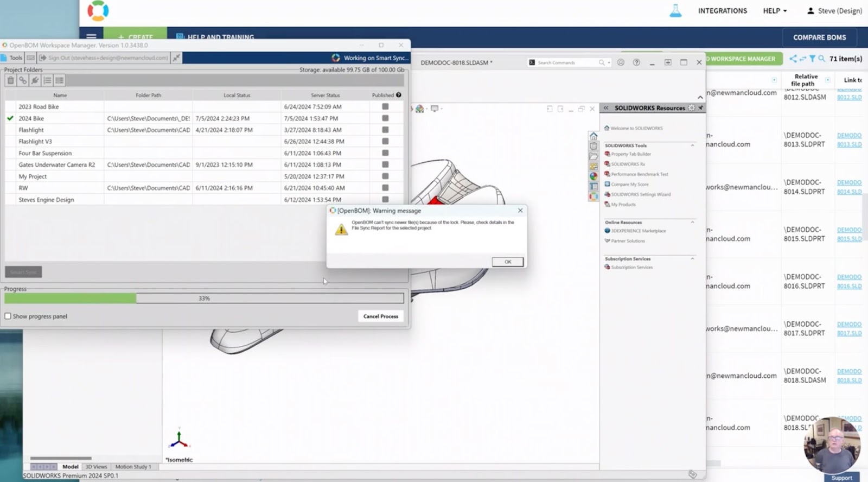Image resolution: width=868 pixels, height=482 pixels.
Task: Click OK in the OpenBOM warning message
Action: click(508, 262)
